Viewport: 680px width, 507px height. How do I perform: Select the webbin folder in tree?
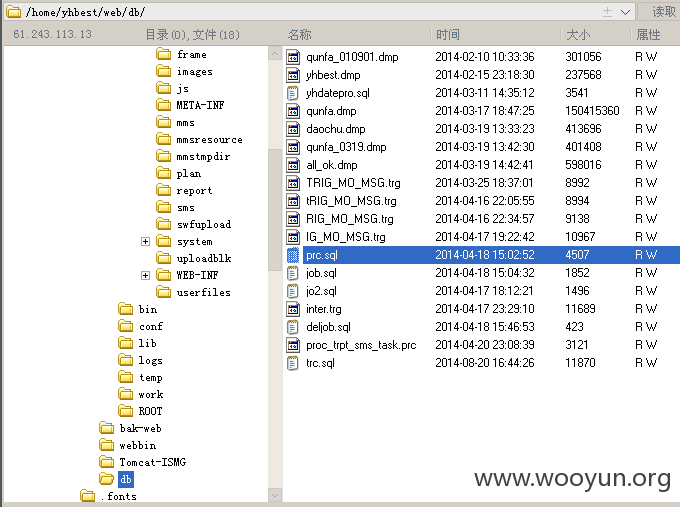[x=137, y=445]
